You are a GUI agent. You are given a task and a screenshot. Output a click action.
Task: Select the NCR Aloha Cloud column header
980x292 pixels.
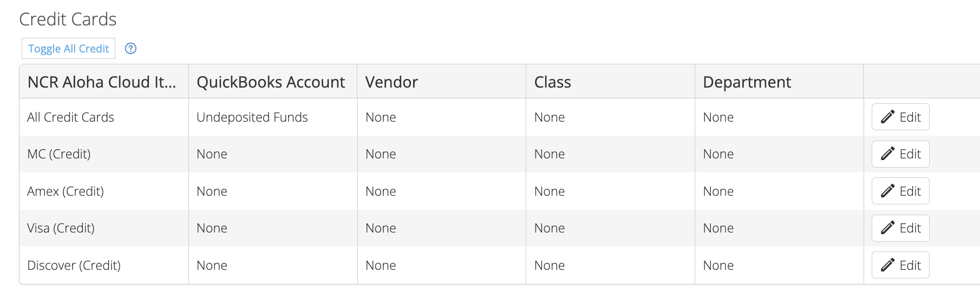[x=102, y=82]
